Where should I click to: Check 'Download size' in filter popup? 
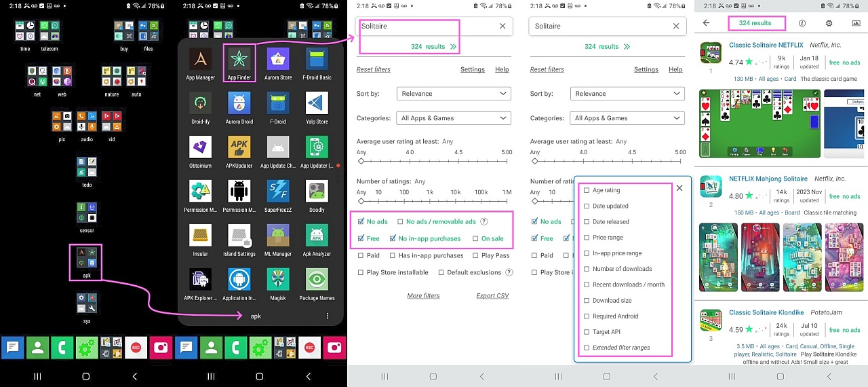pos(587,300)
